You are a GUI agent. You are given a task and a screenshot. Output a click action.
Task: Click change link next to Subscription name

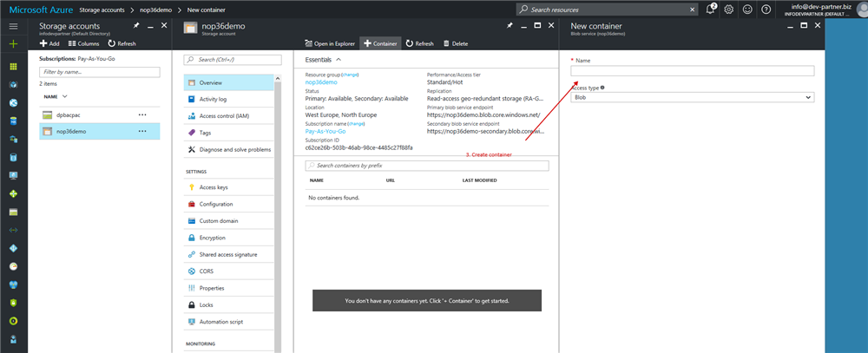357,124
